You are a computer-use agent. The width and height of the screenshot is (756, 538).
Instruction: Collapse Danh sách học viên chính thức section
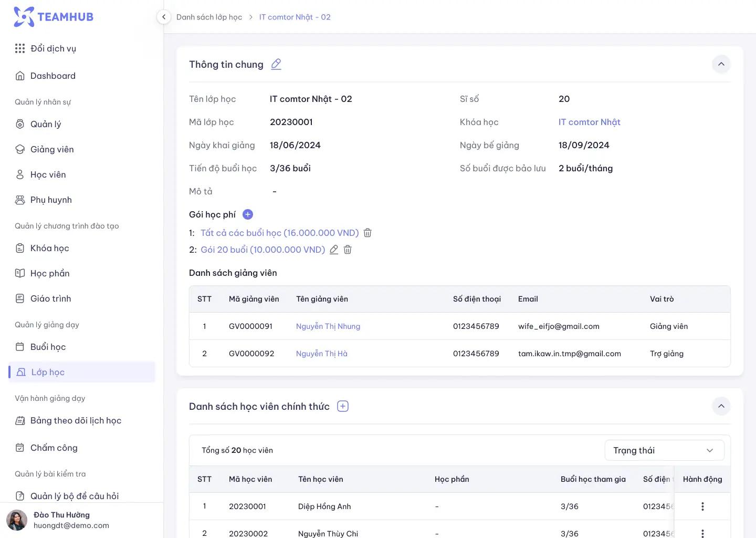tap(721, 406)
